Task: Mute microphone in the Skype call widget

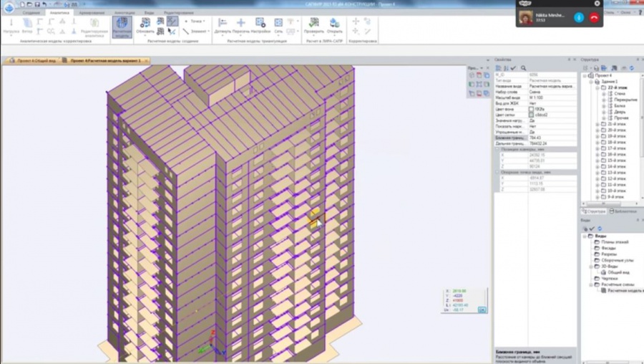Action: tap(579, 17)
